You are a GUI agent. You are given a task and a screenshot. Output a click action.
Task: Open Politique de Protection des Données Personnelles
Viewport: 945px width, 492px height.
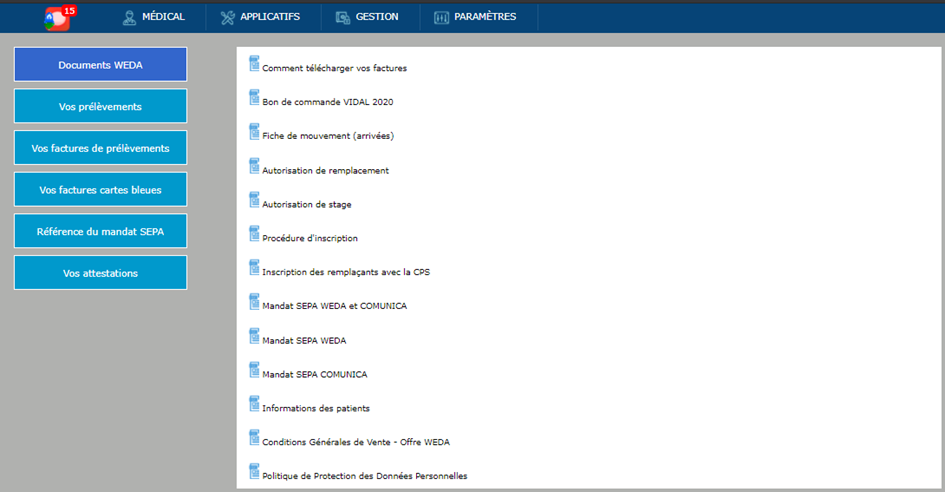pos(364,476)
